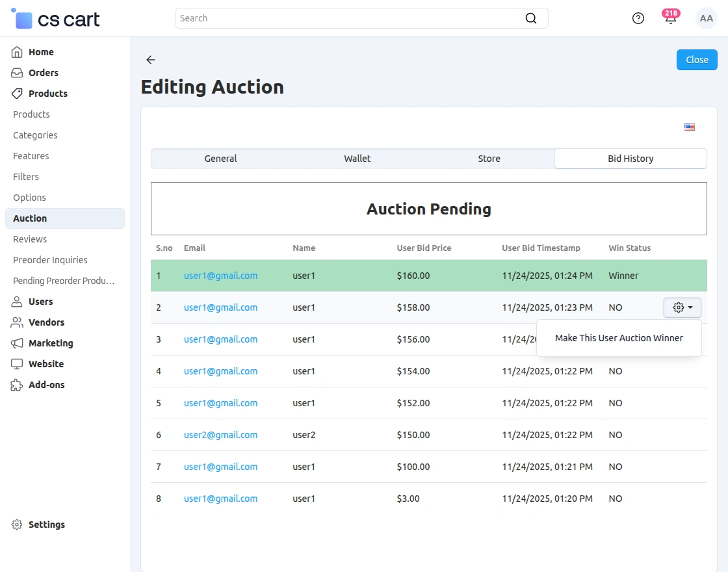Open Categories in the sidebar
This screenshot has height=572, width=728.
click(35, 135)
